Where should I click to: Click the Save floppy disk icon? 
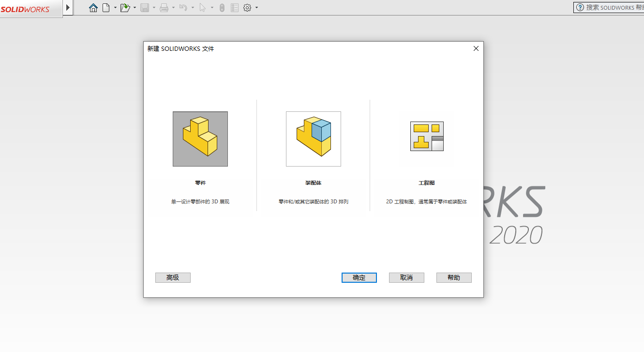[x=145, y=8]
